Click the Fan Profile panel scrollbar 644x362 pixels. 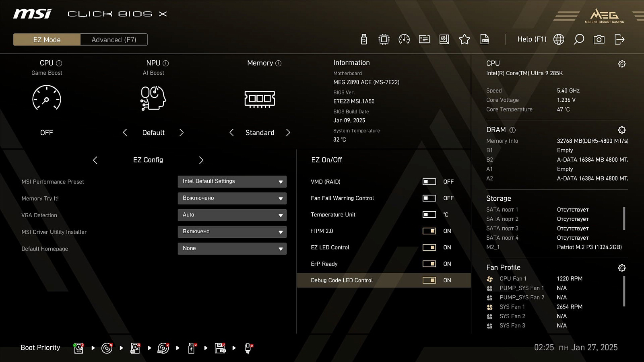624,291
